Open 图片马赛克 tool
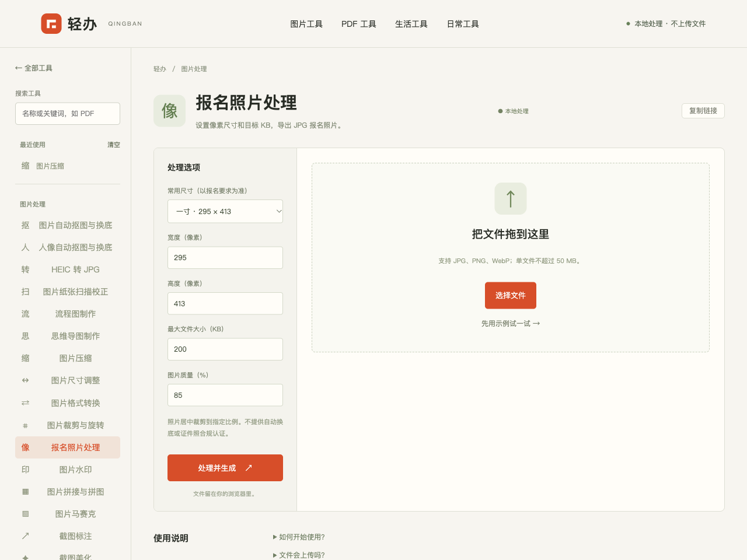The width and height of the screenshot is (747, 560). pyautogui.click(x=68, y=514)
